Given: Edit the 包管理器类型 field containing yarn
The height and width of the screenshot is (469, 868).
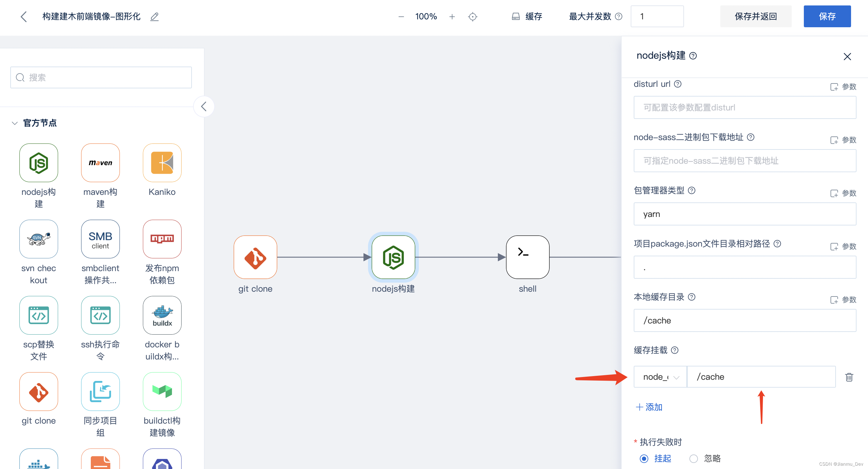Looking at the screenshot, I should pos(745,214).
